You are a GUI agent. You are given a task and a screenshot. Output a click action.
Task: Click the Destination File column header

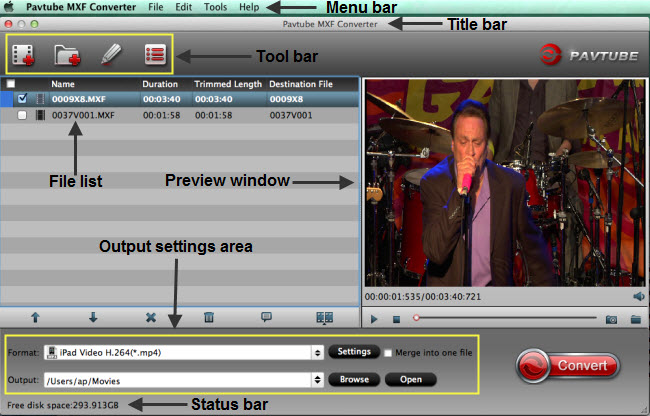tap(301, 84)
